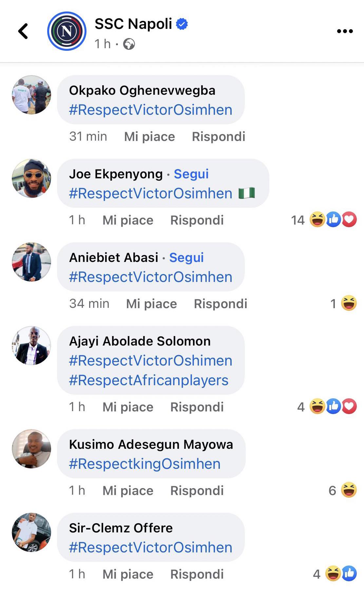Open the SSC Napoli page name
364x596 pixels.
point(133,24)
